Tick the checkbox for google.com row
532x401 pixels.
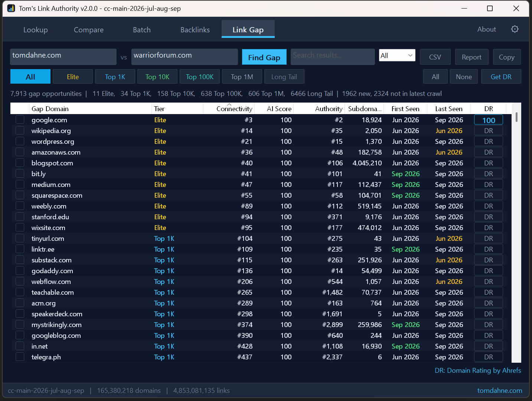click(20, 120)
